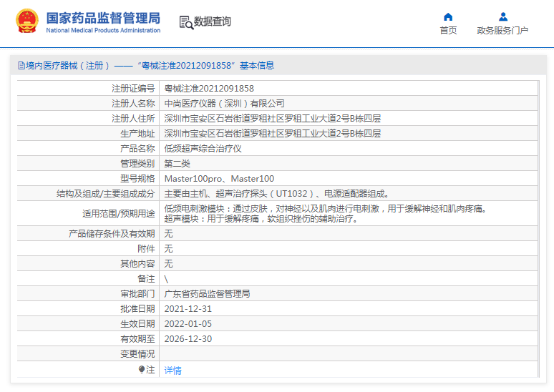Click the 产品名称 label
This screenshot has height=392, width=554.
tap(137, 148)
